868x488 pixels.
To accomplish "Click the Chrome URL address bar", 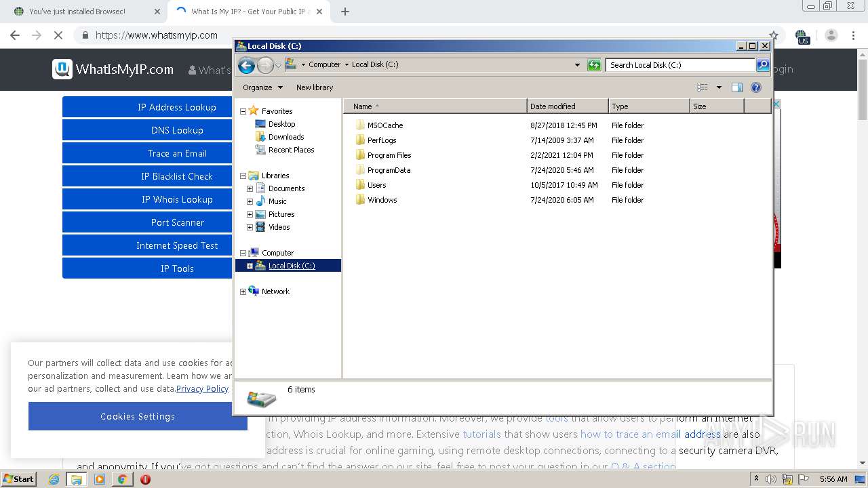I will [x=427, y=35].
